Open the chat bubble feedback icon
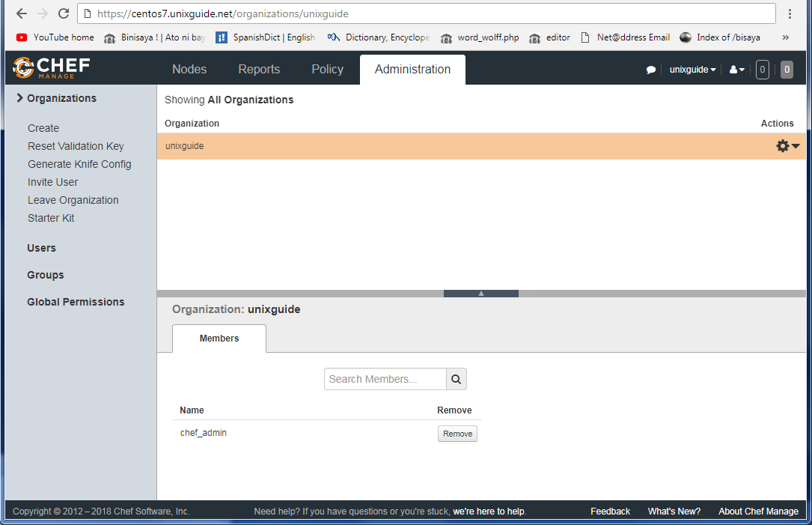Viewport: 812px width, 525px height. (x=651, y=70)
